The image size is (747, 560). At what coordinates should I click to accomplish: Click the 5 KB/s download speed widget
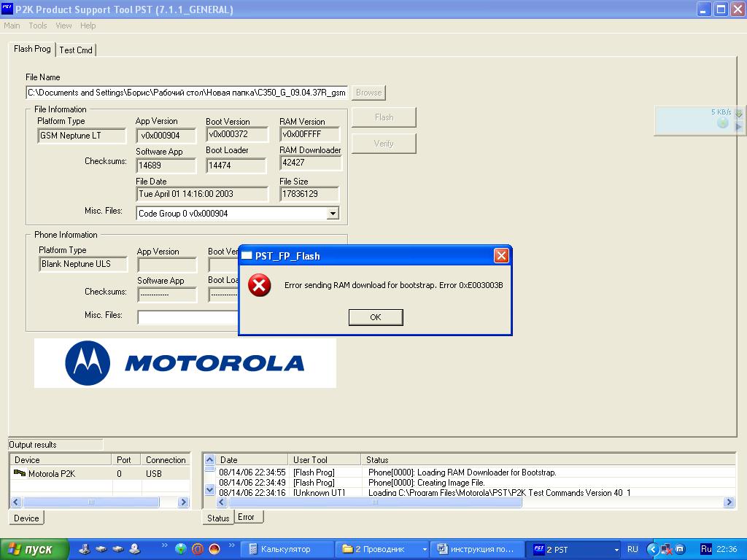click(700, 121)
